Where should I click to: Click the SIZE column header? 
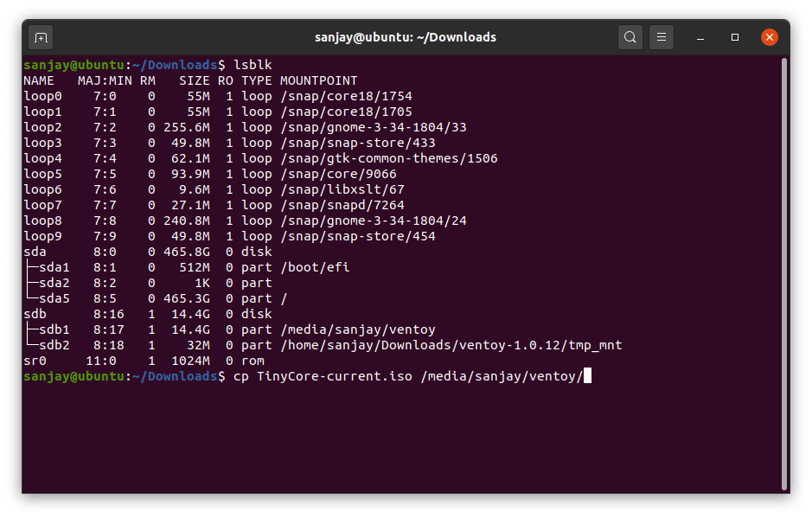click(195, 80)
